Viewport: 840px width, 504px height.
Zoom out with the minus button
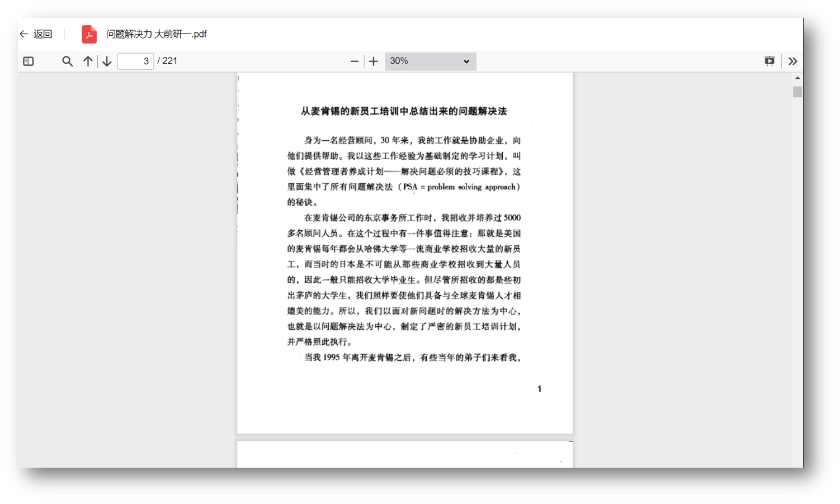(x=354, y=61)
